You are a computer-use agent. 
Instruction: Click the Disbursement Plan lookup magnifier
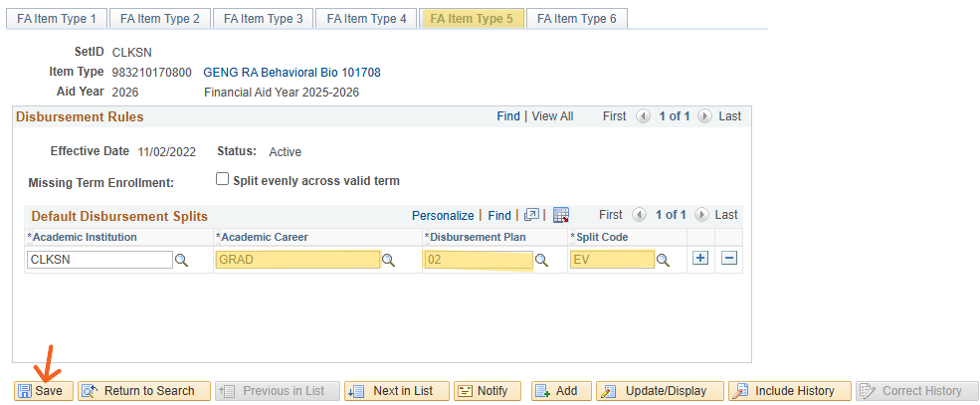(x=542, y=260)
